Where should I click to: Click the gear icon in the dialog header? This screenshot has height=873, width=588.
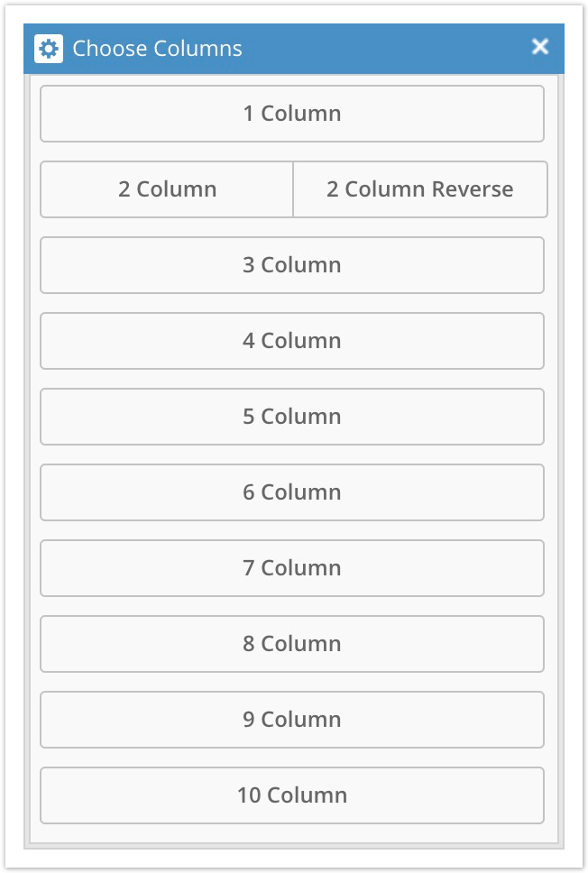[48, 49]
